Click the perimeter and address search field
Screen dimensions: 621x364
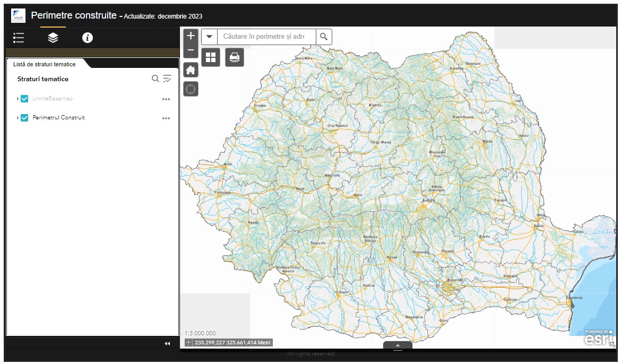click(266, 37)
